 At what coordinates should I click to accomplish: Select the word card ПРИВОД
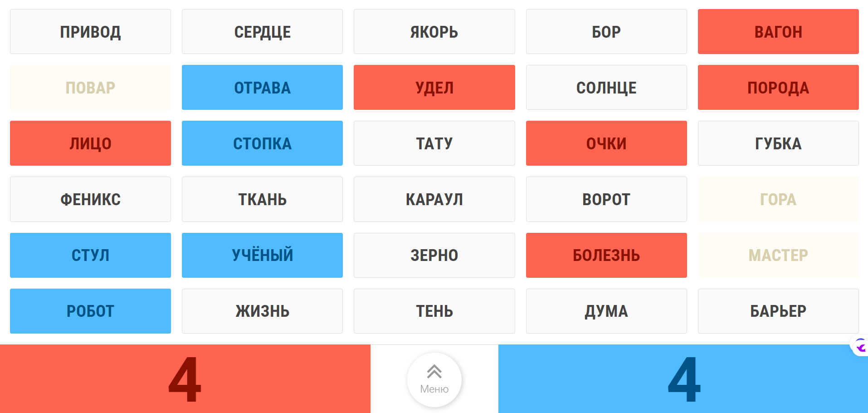coord(90,32)
